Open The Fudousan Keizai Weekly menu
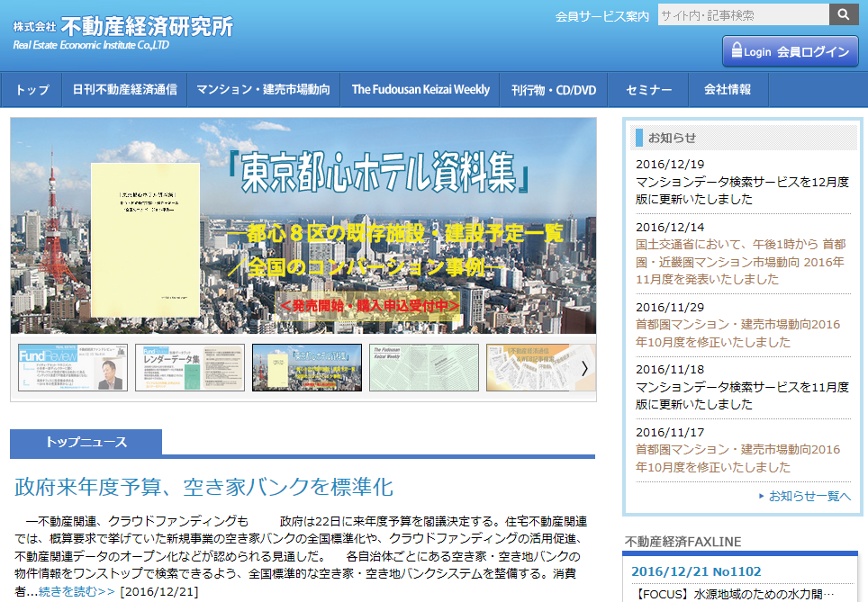Viewport: 868px width, 602px height. click(420, 90)
